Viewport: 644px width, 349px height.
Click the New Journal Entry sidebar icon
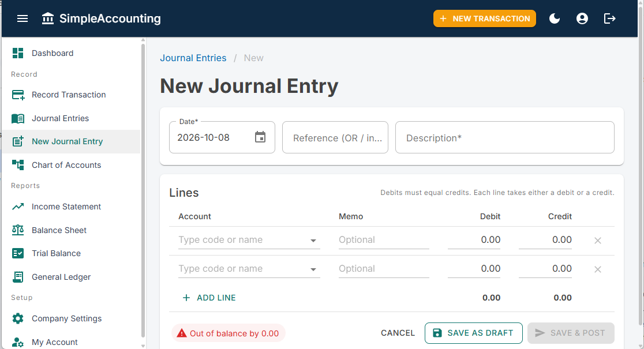point(18,141)
